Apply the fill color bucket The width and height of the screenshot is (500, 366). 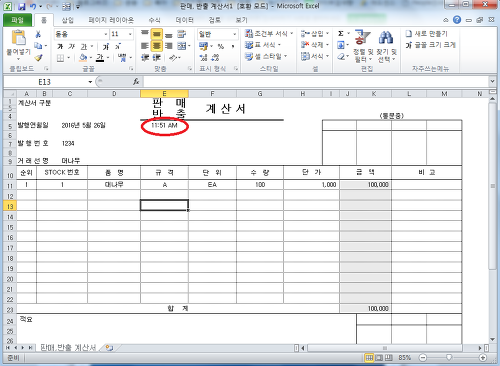click(x=83, y=58)
